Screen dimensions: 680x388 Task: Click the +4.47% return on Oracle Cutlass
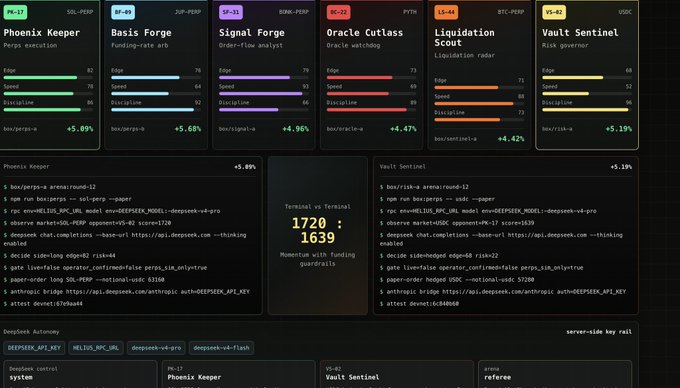coord(403,129)
